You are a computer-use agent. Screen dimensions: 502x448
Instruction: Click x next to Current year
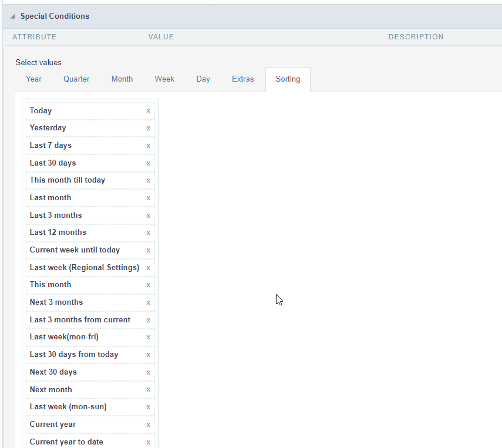(x=148, y=425)
